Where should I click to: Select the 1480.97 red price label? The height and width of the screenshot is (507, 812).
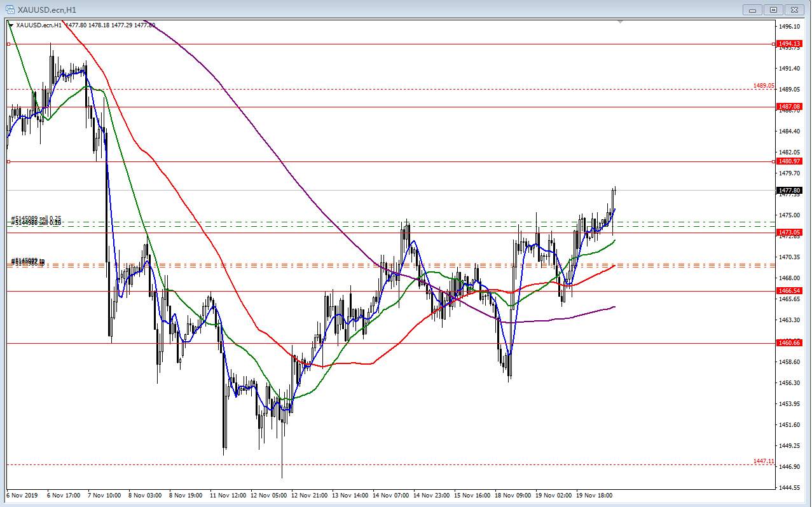[790, 161]
